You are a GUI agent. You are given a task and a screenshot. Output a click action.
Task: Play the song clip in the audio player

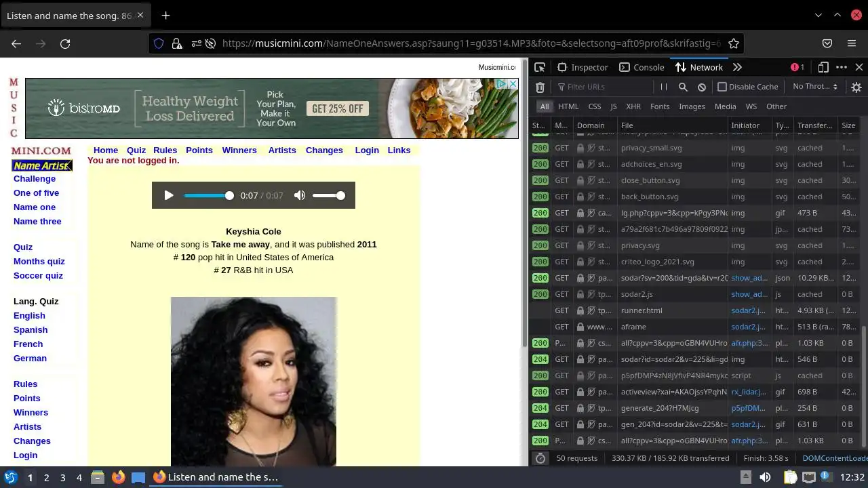[169, 195]
